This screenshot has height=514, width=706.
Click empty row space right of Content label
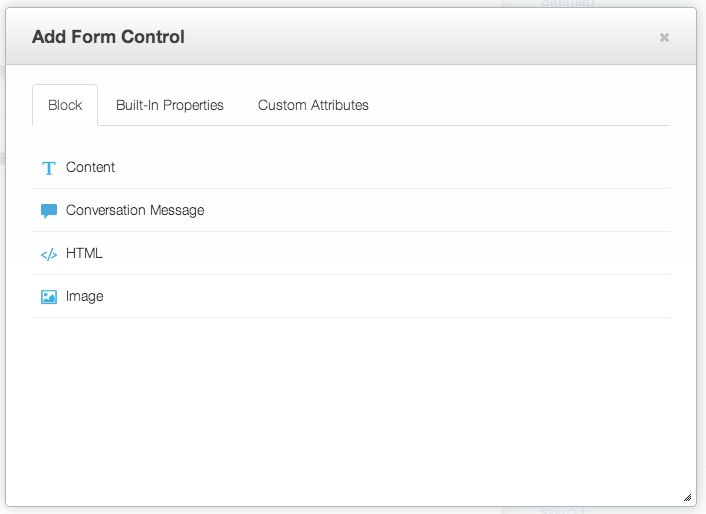click(x=400, y=167)
